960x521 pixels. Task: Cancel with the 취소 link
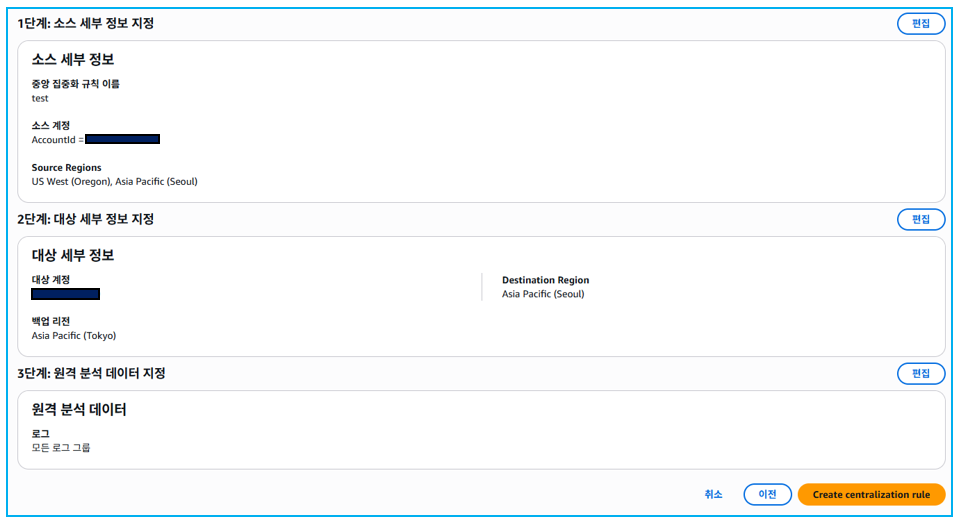(713, 494)
